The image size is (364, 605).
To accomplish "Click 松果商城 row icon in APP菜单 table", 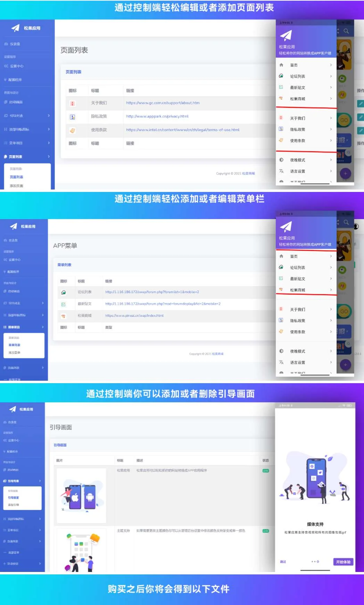I will (64, 316).
